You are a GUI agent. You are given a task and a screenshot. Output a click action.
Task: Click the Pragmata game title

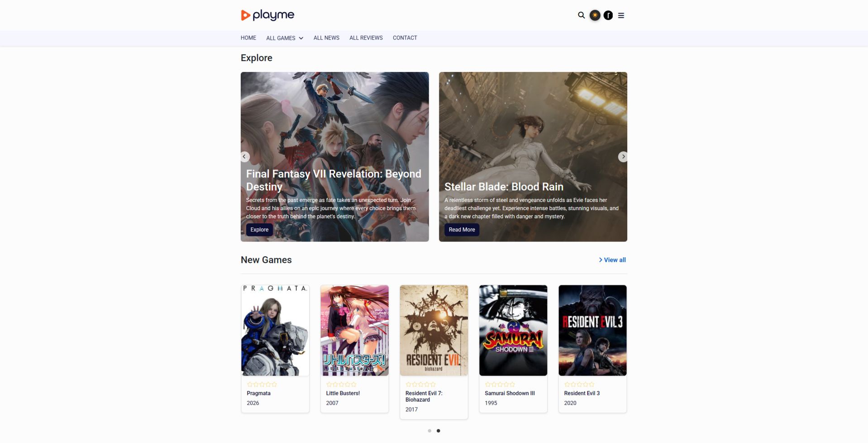(258, 393)
